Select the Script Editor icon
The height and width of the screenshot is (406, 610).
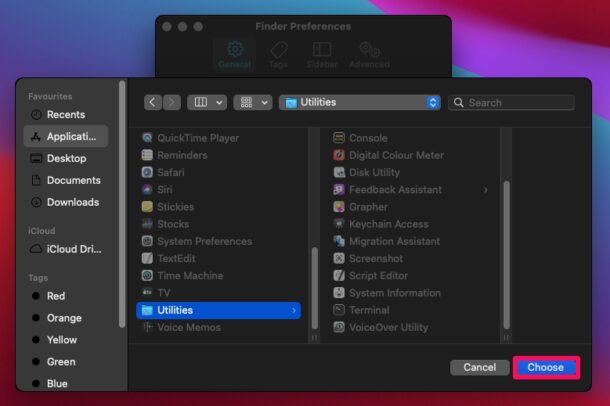coord(340,276)
